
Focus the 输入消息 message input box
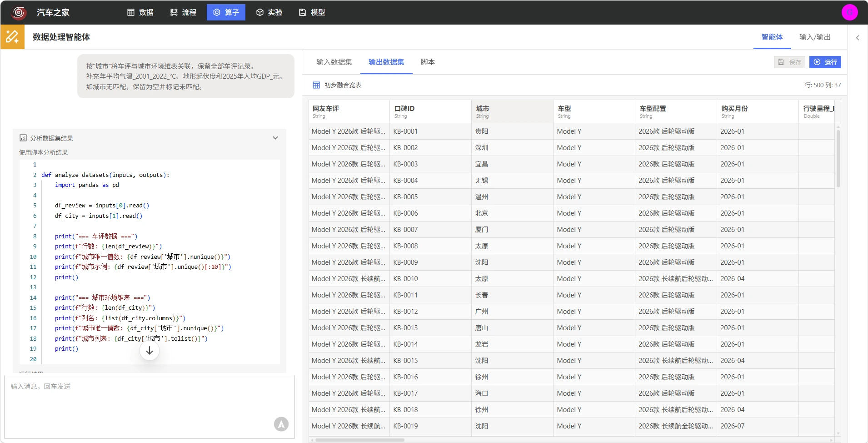[150, 407]
